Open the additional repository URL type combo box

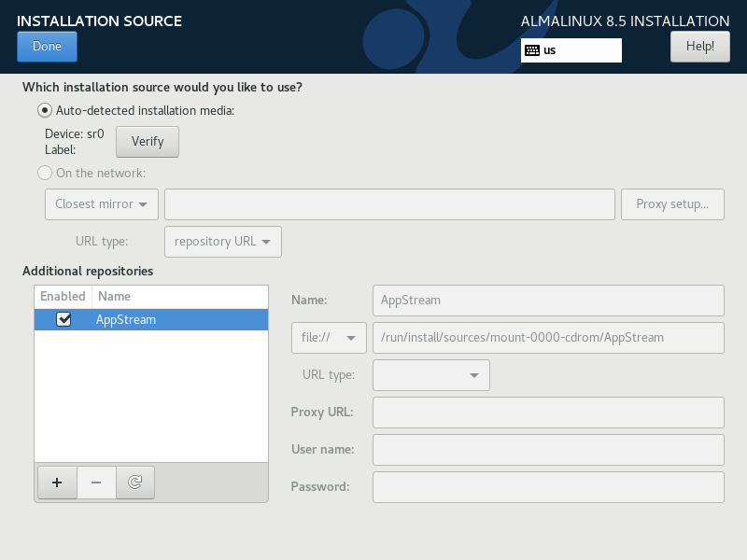click(x=430, y=375)
